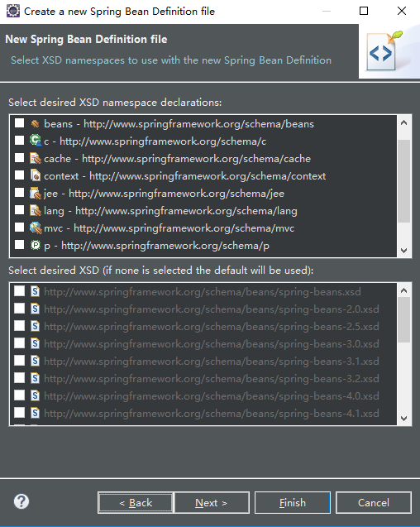The width and height of the screenshot is (420, 527).
Task: Check the spring-beans-3.2.xsd checkbox
Action: point(19,378)
